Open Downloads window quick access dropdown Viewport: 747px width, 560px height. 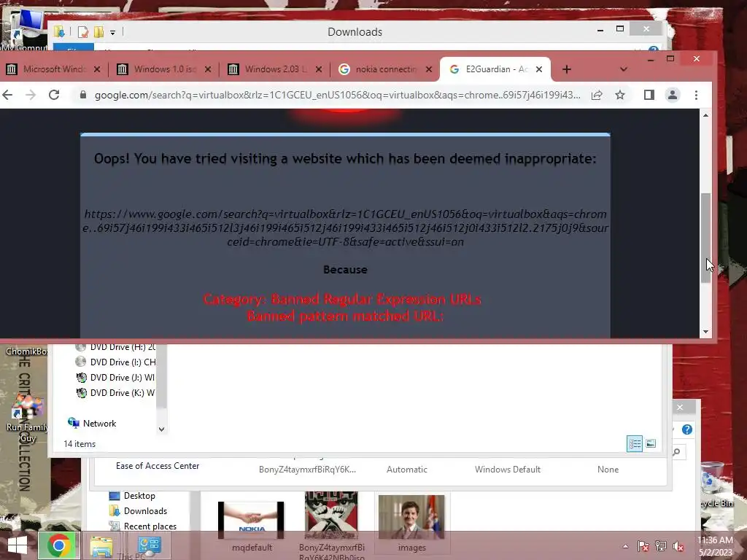point(112,32)
